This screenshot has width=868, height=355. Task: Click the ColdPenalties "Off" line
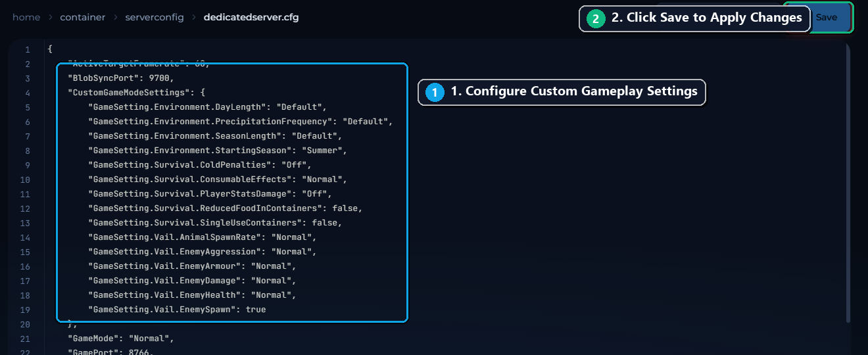(x=200, y=165)
